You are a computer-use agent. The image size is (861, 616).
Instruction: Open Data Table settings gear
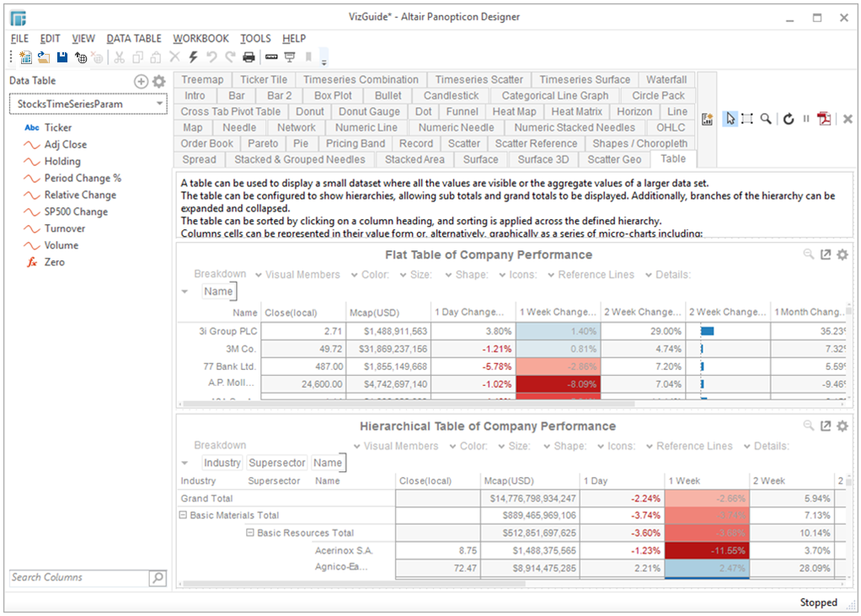159,81
